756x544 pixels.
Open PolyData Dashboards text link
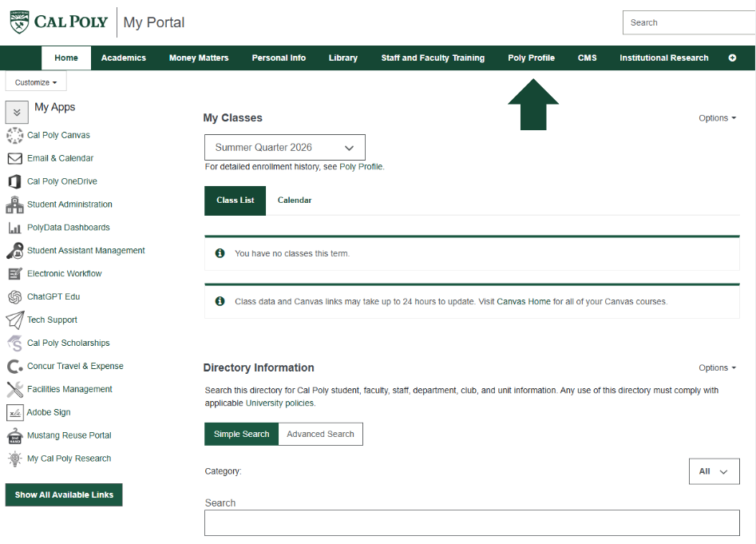(69, 228)
